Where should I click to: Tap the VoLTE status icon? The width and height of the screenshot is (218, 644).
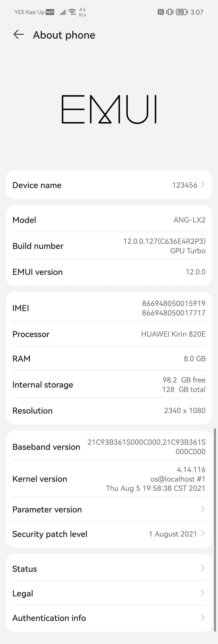coord(50,12)
